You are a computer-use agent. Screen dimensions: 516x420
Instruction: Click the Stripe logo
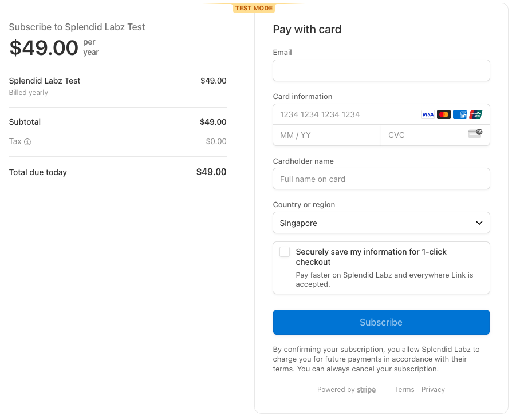pos(367,390)
